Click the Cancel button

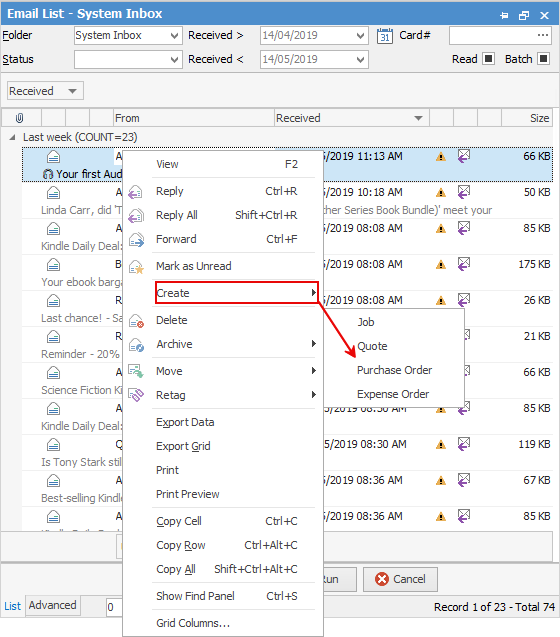400,579
